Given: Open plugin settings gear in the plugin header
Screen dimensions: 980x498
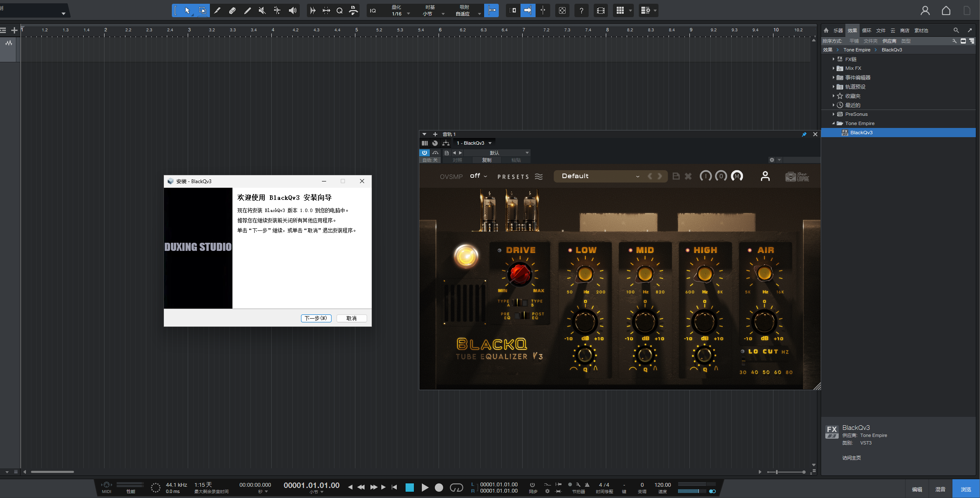Looking at the screenshot, I should click(772, 160).
